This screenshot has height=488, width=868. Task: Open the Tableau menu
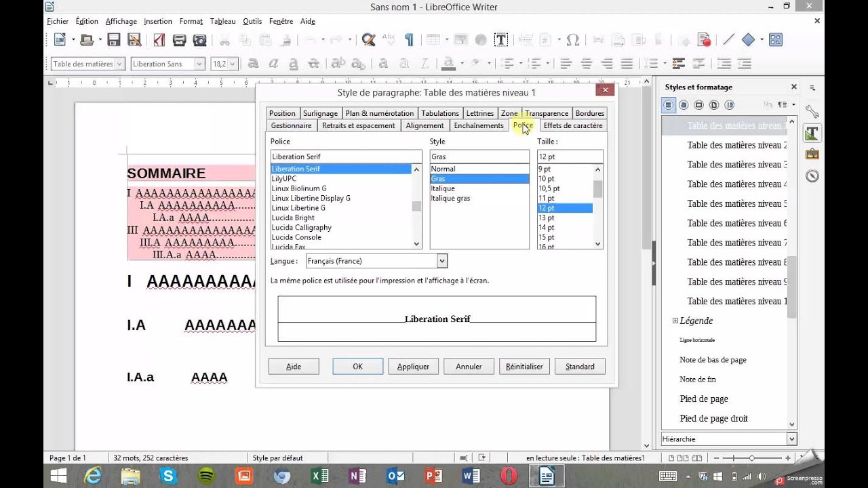222,21
